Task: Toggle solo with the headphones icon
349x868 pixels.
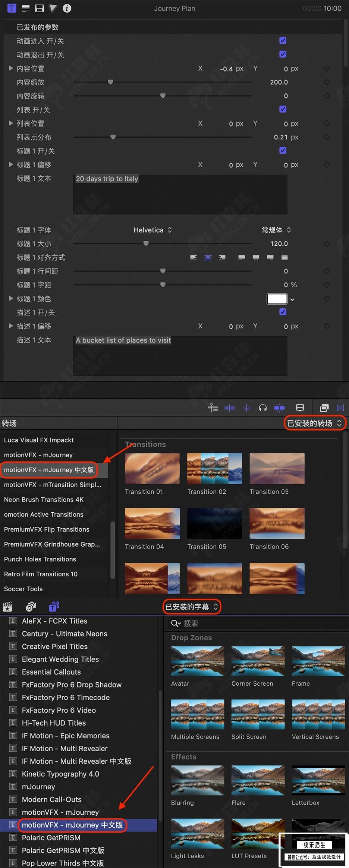Action: 263,408
